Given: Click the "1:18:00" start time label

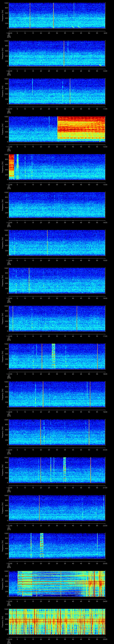Looking at the screenshot, I should click(x=9, y=412).
